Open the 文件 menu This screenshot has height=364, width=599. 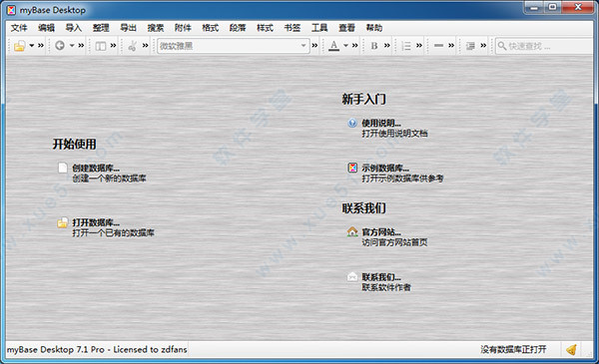coord(19,28)
